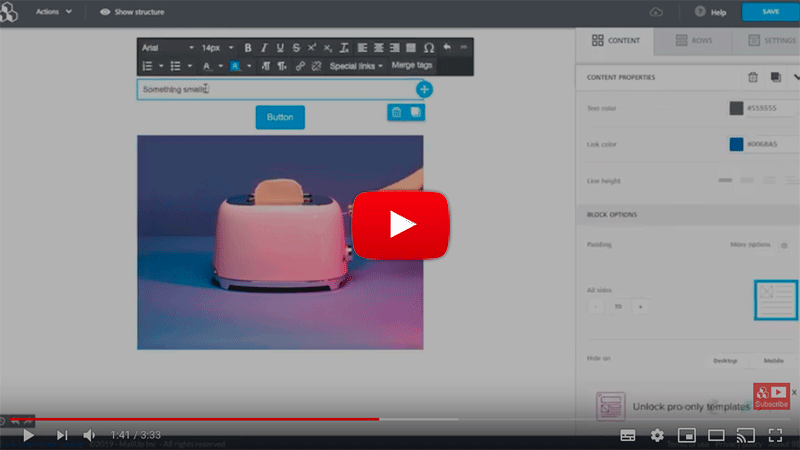Duplicate the Button block with blue copy icon
Viewport: 800px width, 450px height.
click(415, 112)
